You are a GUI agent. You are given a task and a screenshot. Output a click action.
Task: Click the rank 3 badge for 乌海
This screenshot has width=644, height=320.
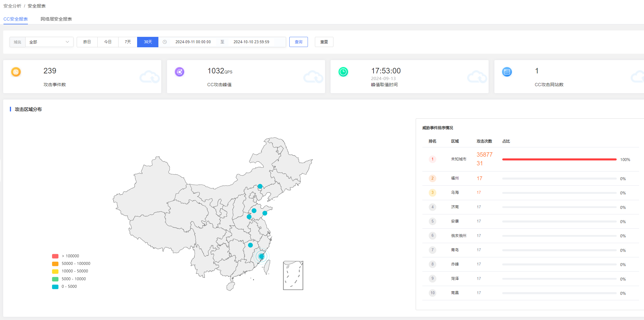pyautogui.click(x=433, y=192)
